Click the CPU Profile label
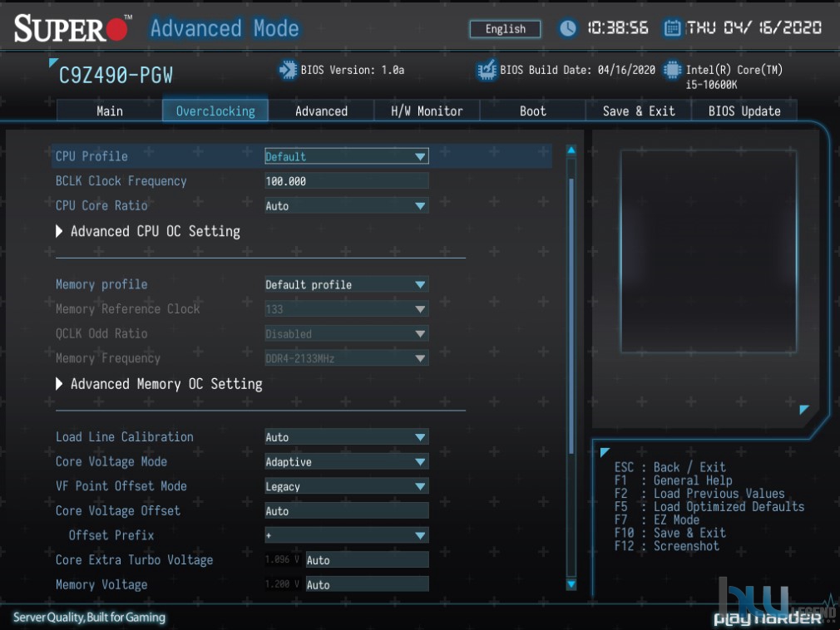 (x=91, y=156)
